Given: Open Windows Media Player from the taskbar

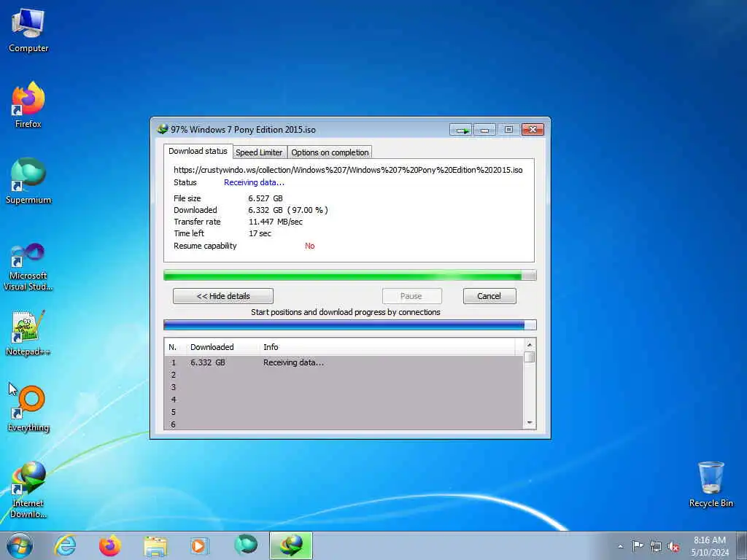Looking at the screenshot, I should 200,545.
